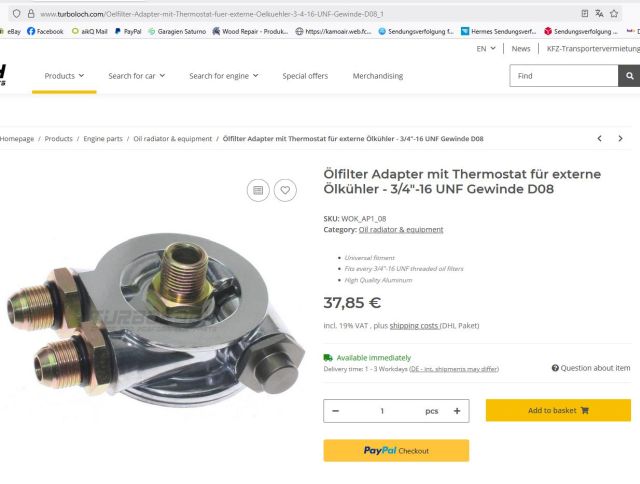The height and width of the screenshot is (484, 640).
Task: Expand the Products dropdown menu
Action: click(x=64, y=76)
